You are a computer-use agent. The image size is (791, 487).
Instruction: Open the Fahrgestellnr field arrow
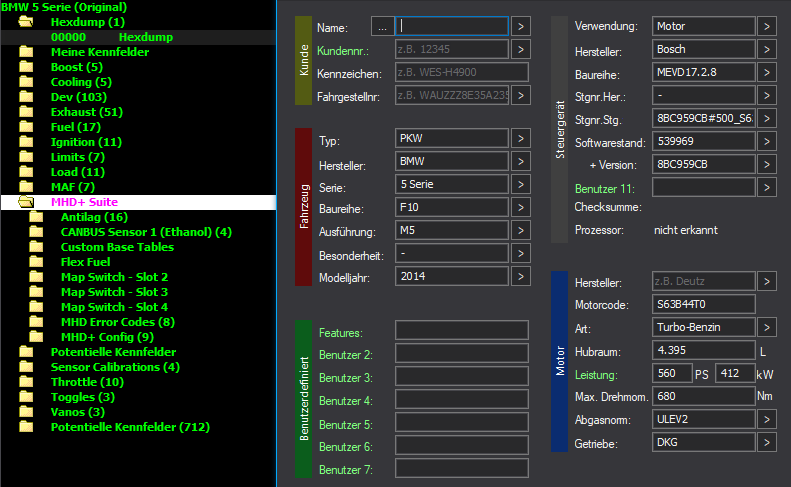coord(521,95)
